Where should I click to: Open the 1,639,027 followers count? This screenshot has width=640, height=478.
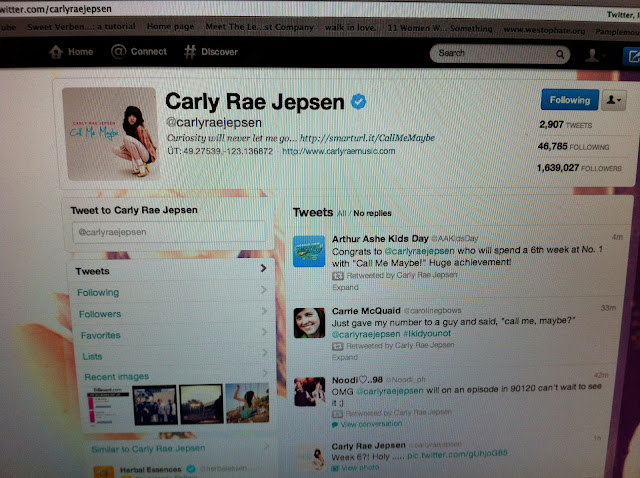[x=579, y=168]
